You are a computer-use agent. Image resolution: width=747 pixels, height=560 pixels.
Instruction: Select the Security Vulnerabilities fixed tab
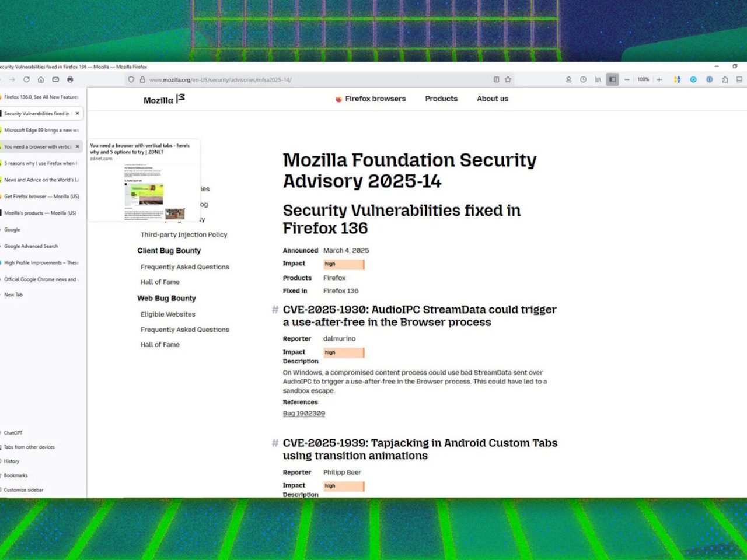37,114
